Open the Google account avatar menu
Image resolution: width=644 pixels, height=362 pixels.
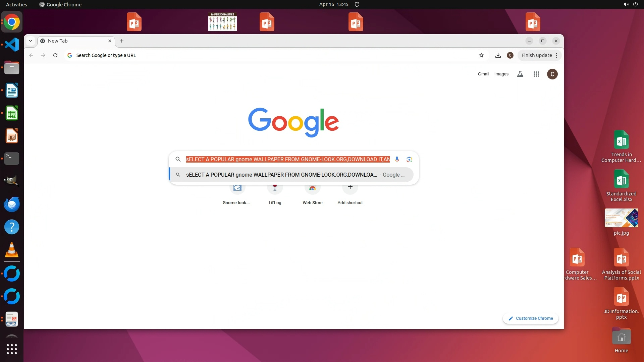552,74
